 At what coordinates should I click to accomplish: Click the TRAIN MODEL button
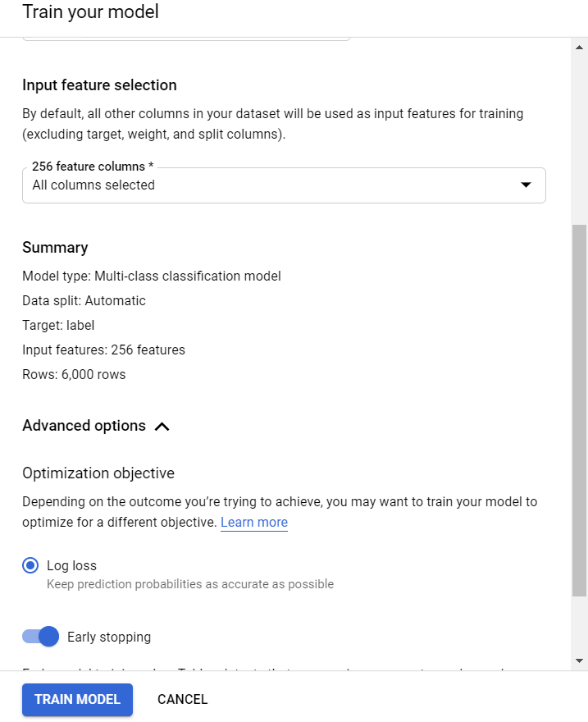point(77,699)
